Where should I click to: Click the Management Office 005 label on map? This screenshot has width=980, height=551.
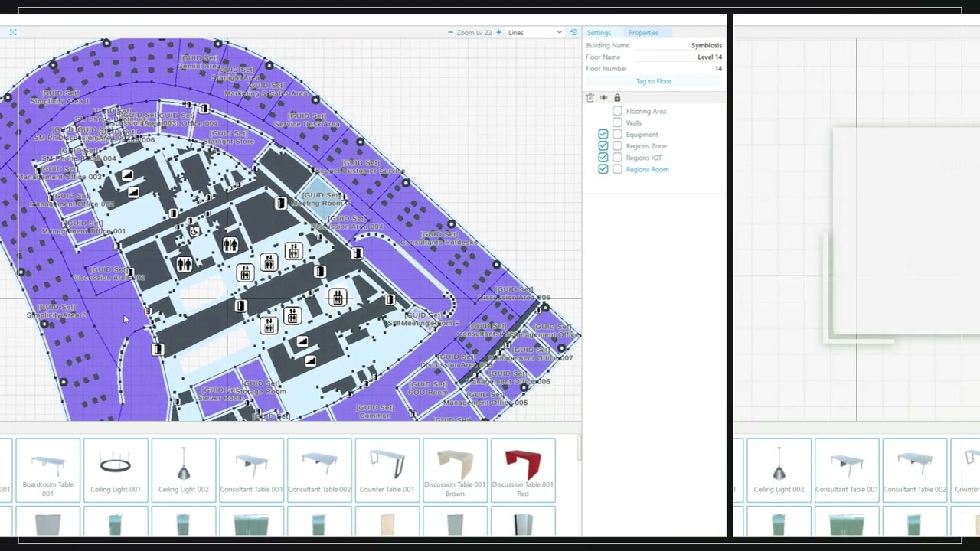click(485, 403)
